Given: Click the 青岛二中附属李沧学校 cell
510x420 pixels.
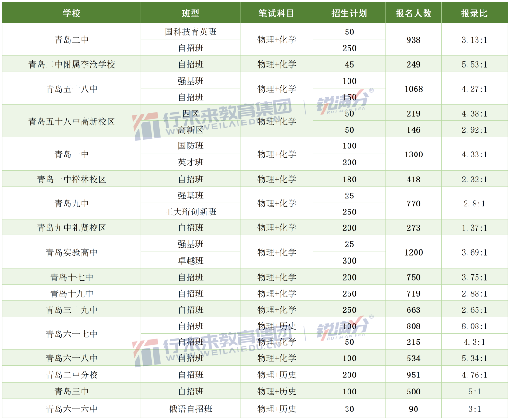Looking at the screenshot, I should coord(72,64).
